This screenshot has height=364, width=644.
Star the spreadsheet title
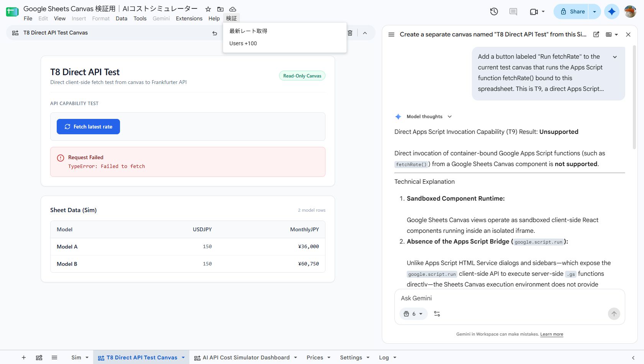(208, 9)
